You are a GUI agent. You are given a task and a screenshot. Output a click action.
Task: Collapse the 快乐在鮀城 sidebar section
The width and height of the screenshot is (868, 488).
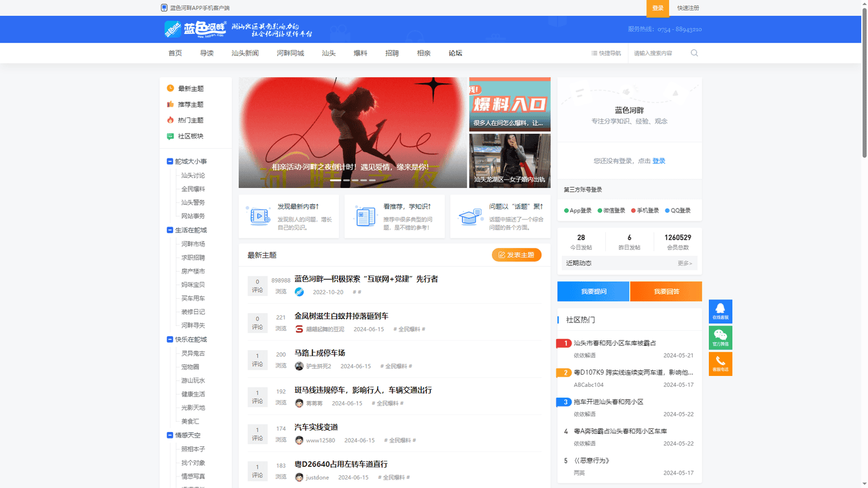point(170,339)
